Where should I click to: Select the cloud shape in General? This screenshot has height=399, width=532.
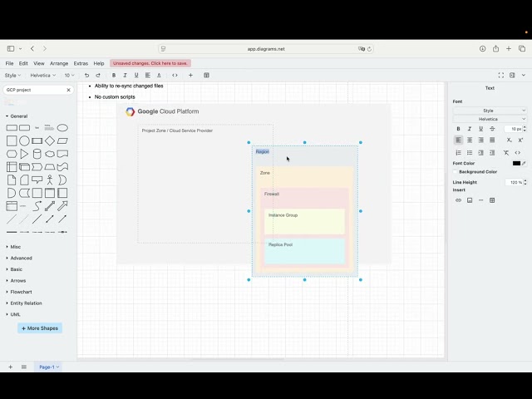pyautogui.click(x=50, y=154)
